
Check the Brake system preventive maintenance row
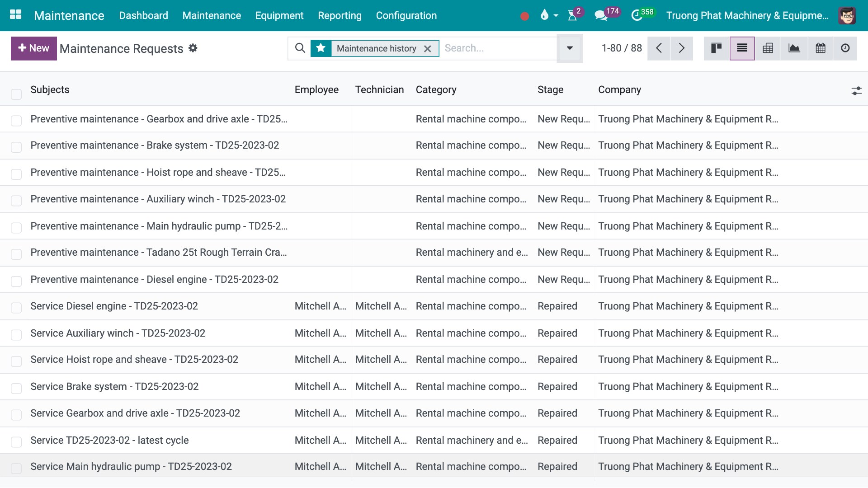click(16, 147)
